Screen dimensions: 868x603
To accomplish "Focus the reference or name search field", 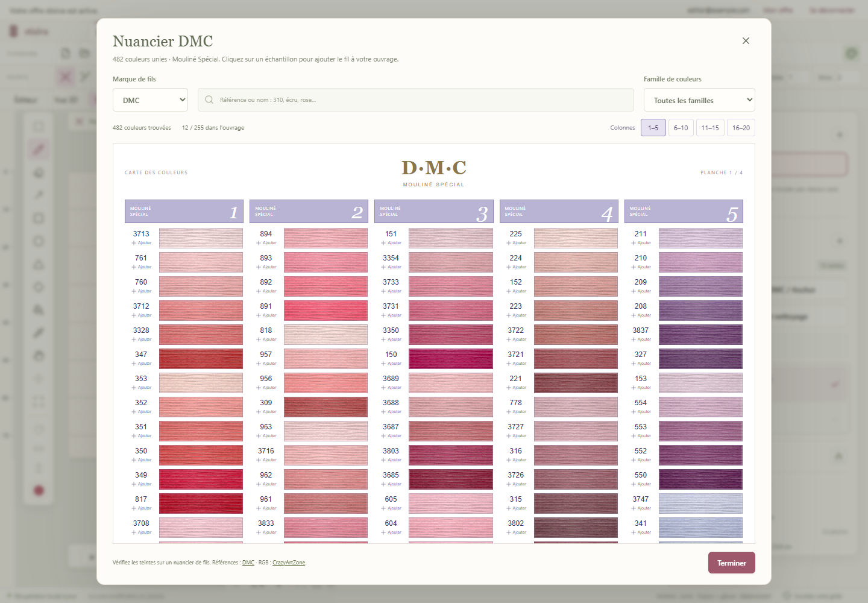I will coord(416,100).
